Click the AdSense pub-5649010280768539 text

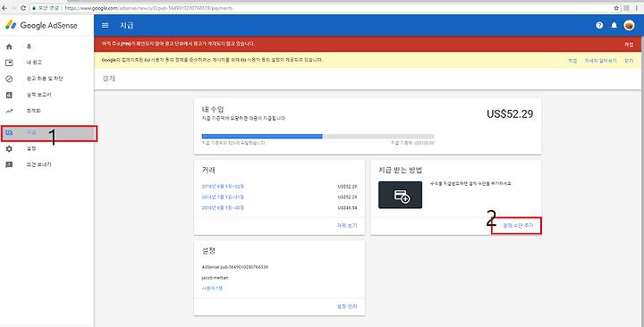234,267
